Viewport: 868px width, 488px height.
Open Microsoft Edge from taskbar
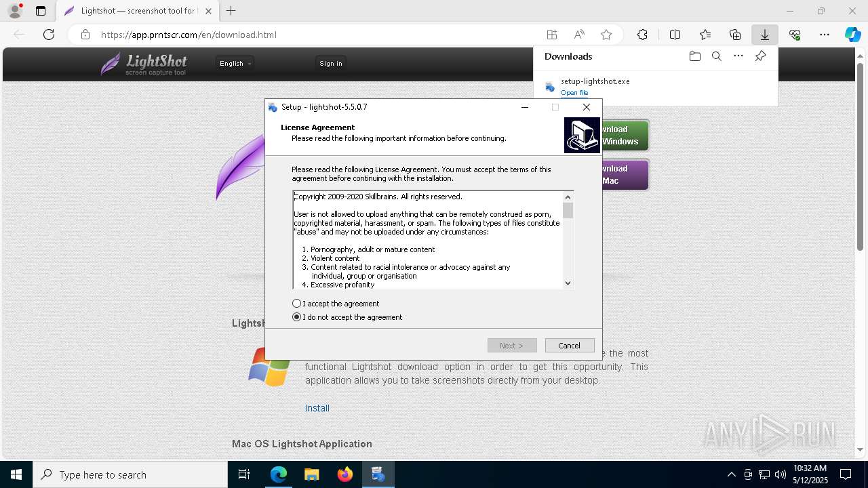pyautogui.click(x=279, y=474)
